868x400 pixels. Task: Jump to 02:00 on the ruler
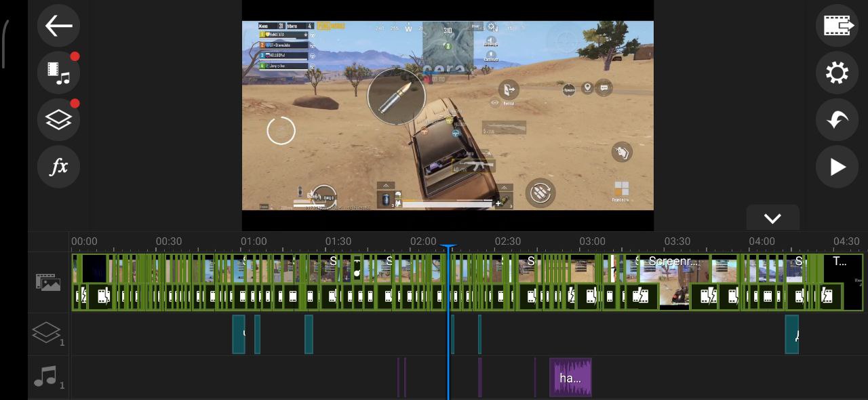point(423,241)
